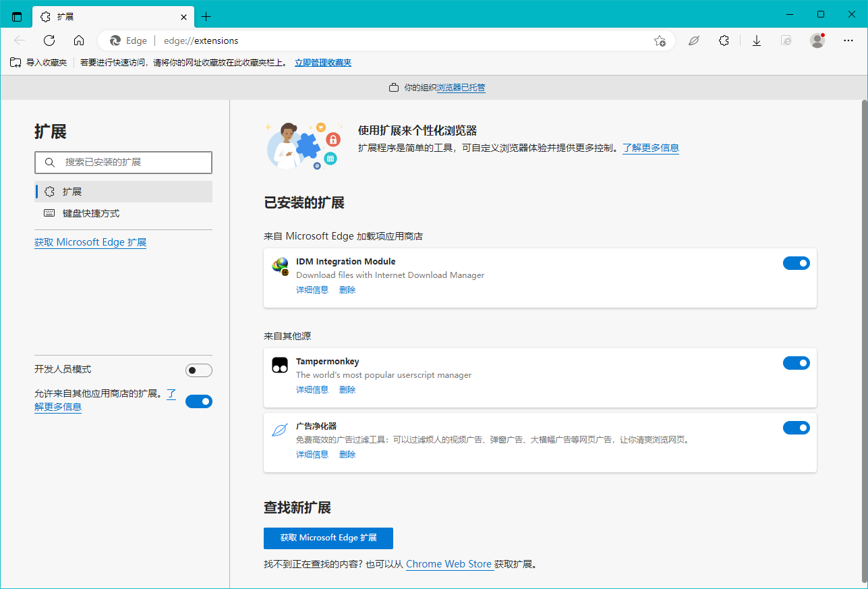This screenshot has height=589, width=868.
Task: Select 扩展 in the sidebar
Action: 123,192
